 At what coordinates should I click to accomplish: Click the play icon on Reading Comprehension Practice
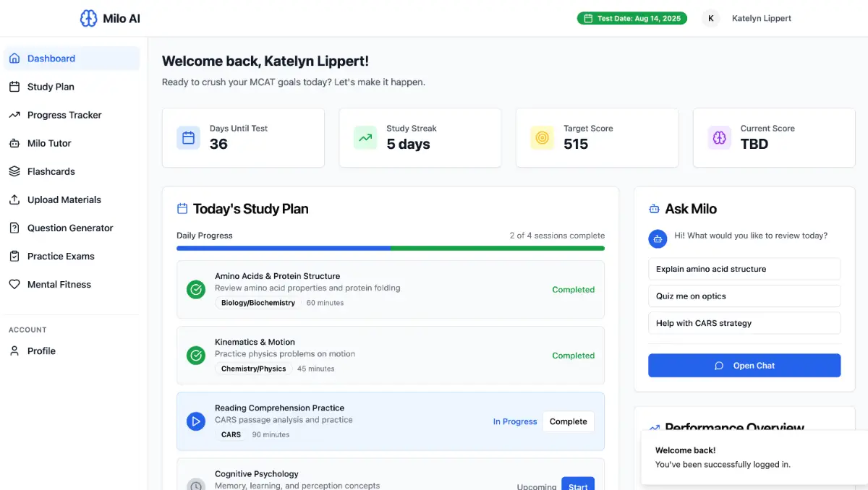(x=196, y=421)
